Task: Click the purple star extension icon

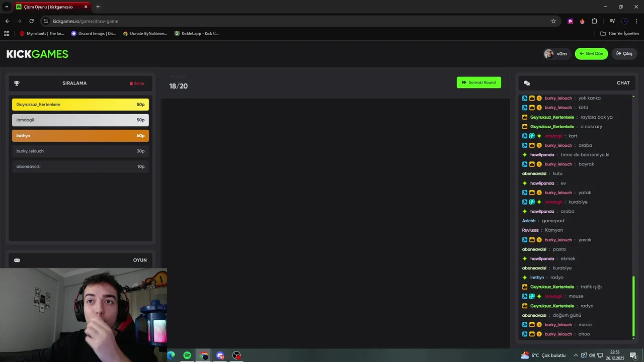Action: pos(570,21)
